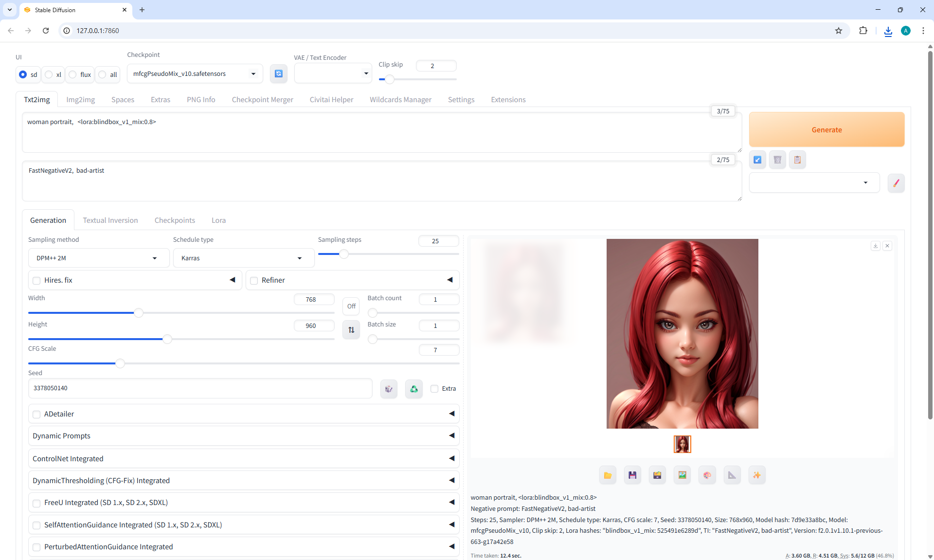Send image to inpaint with palette icon

[x=707, y=475]
